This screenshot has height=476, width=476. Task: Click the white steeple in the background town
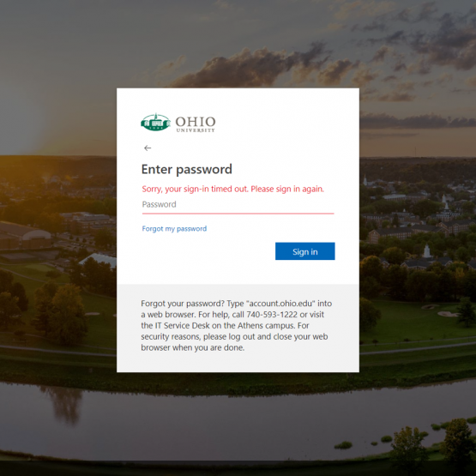click(427, 250)
